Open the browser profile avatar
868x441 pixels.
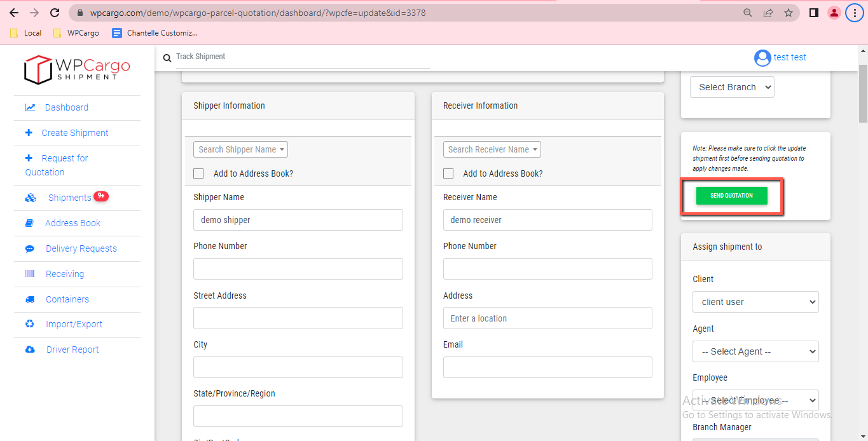coord(834,13)
